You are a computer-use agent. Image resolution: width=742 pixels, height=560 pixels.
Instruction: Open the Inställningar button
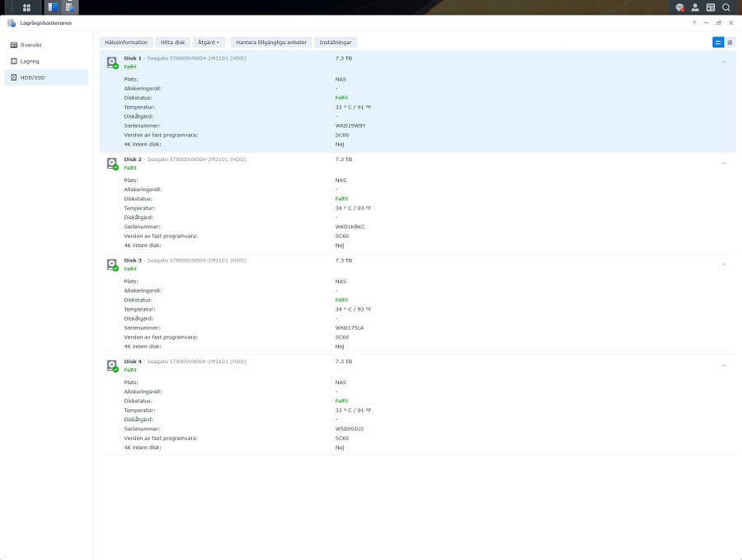(x=336, y=43)
